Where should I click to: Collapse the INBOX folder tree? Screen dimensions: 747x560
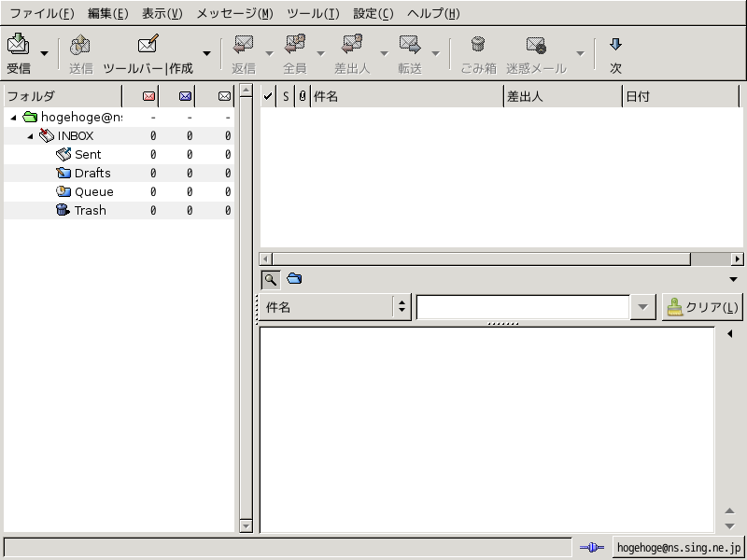[x=30, y=136]
